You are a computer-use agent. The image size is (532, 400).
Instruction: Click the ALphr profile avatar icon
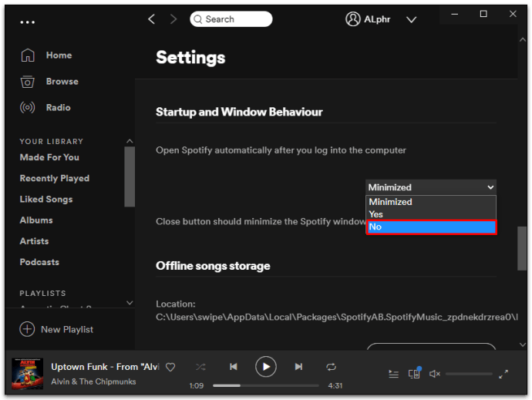353,19
